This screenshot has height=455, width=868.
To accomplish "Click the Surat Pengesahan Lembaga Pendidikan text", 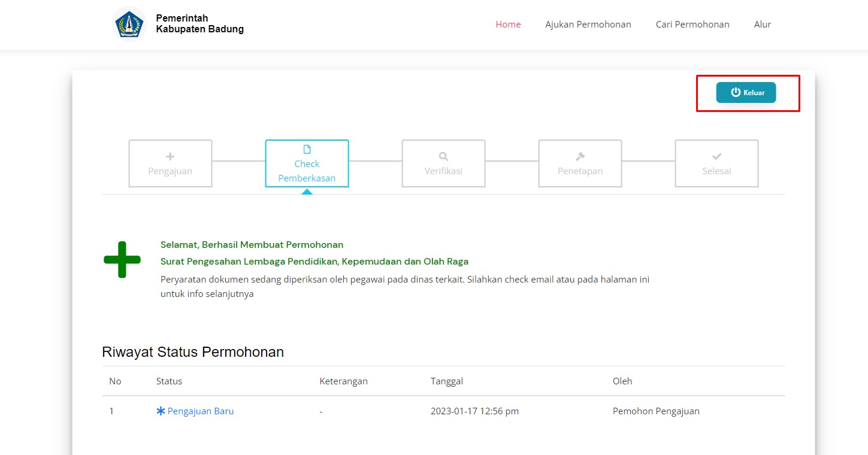I will 314,262.
